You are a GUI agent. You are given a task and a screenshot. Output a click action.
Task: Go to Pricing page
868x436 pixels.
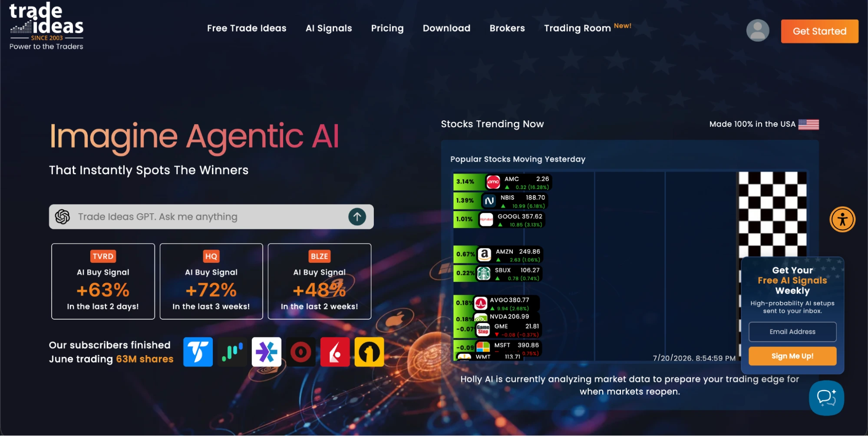click(387, 29)
